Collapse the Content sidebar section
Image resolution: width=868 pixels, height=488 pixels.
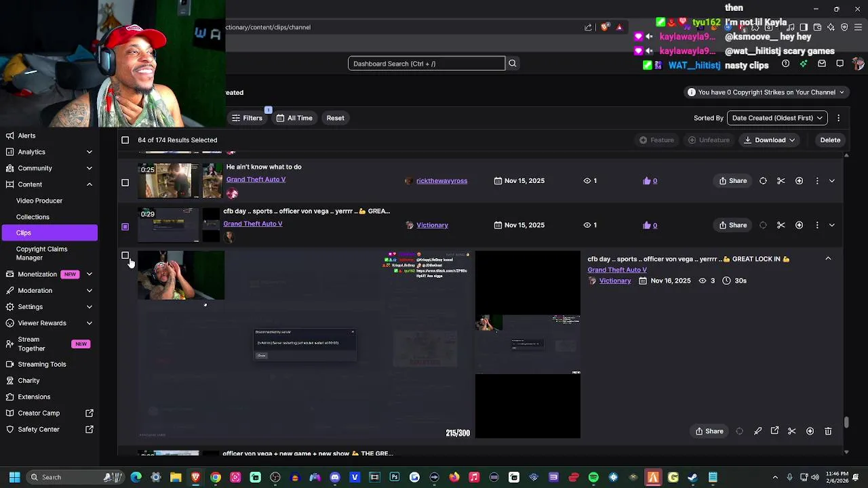coord(89,184)
